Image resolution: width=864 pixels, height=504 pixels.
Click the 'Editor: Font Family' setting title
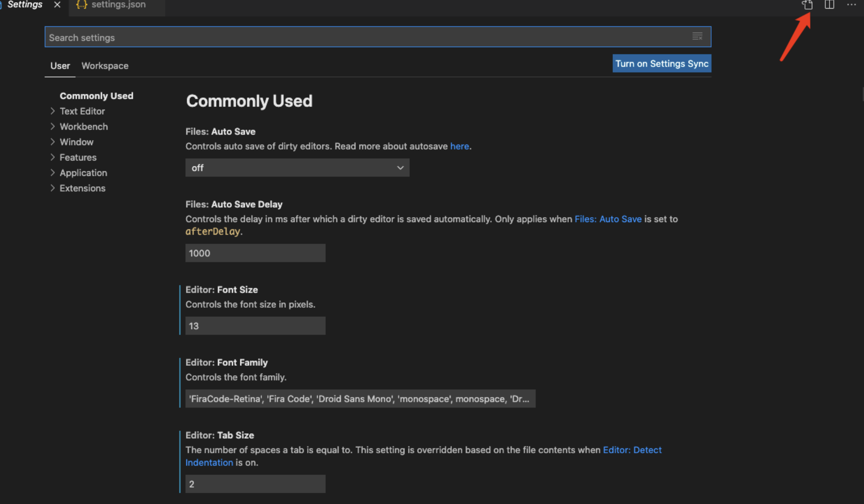click(227, 362)
